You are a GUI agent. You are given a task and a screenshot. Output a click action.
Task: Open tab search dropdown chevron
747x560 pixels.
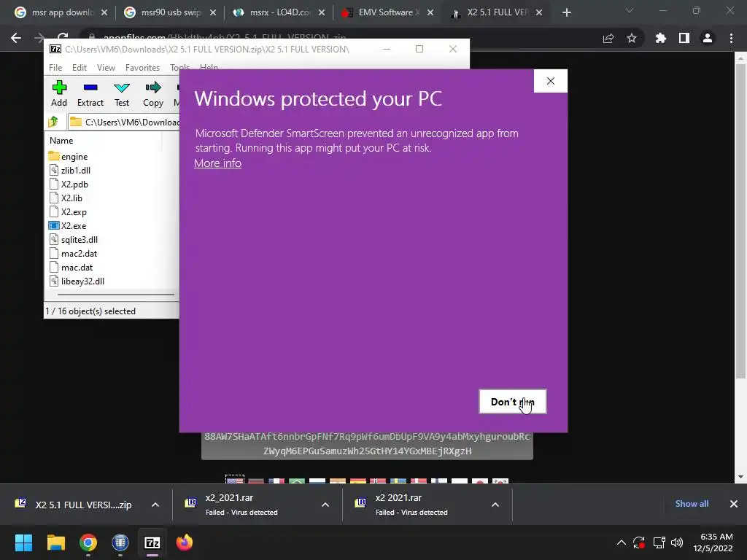click(630, 10)
